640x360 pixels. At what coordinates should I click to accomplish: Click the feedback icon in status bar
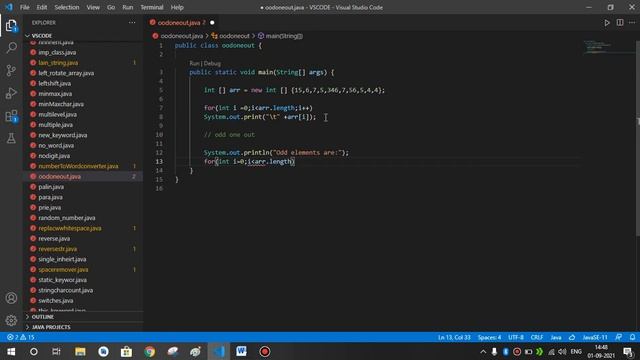pyautogui.click(x=619, y=337)
